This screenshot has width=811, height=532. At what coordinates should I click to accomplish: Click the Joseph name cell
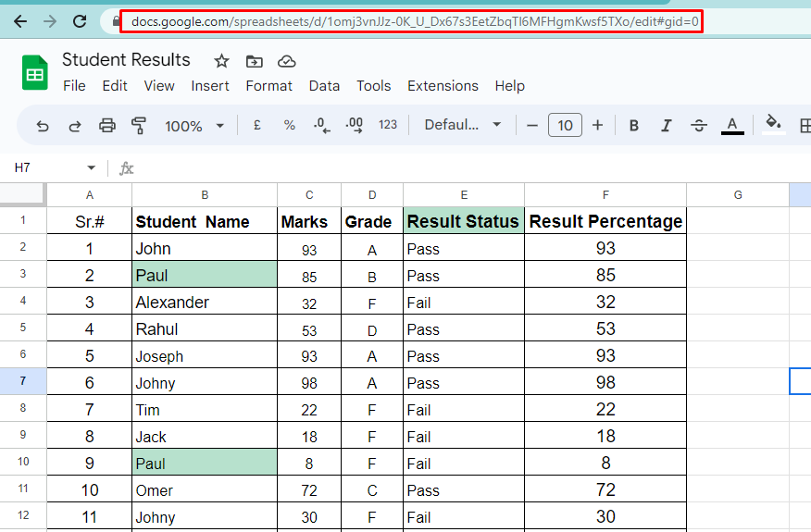pyautogui.click(x=205, y=355)
